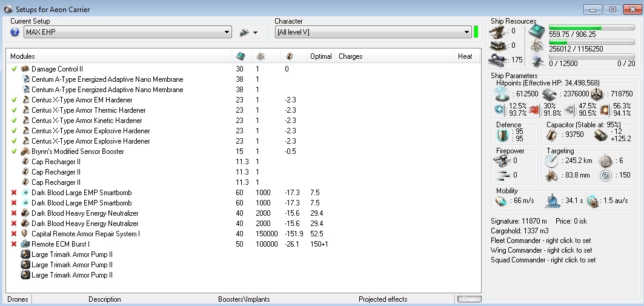Click second Dark Blood Heavy Energy Neutralizer icon
Image resolution: width=644 pixels, height=306 pixels.
[25, 224]
